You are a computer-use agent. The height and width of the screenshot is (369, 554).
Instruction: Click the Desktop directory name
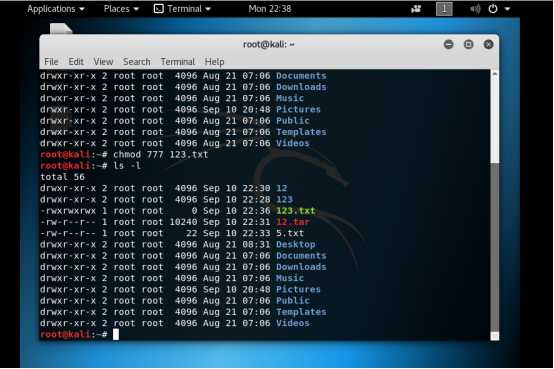[x=296, y=245]
